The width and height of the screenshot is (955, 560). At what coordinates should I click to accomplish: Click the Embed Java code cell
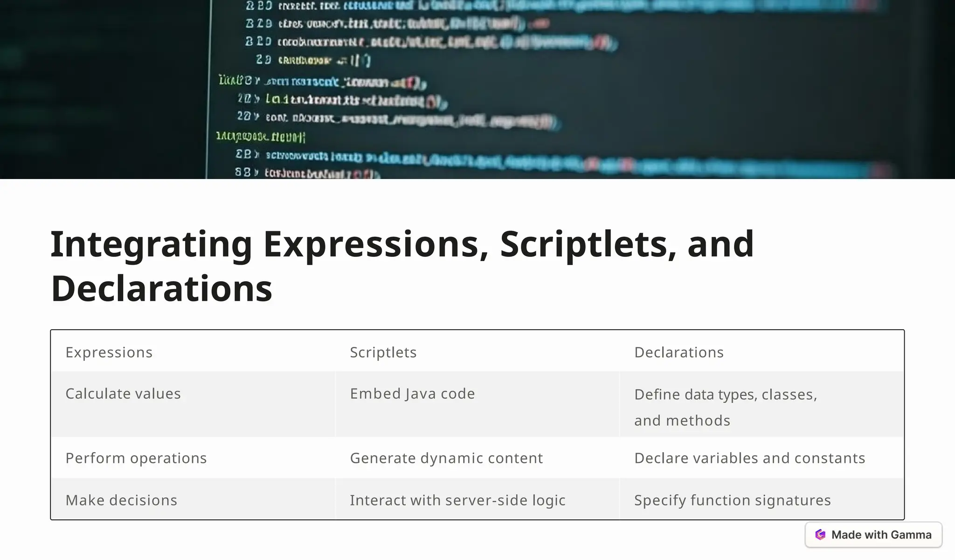tap(477, 404)
